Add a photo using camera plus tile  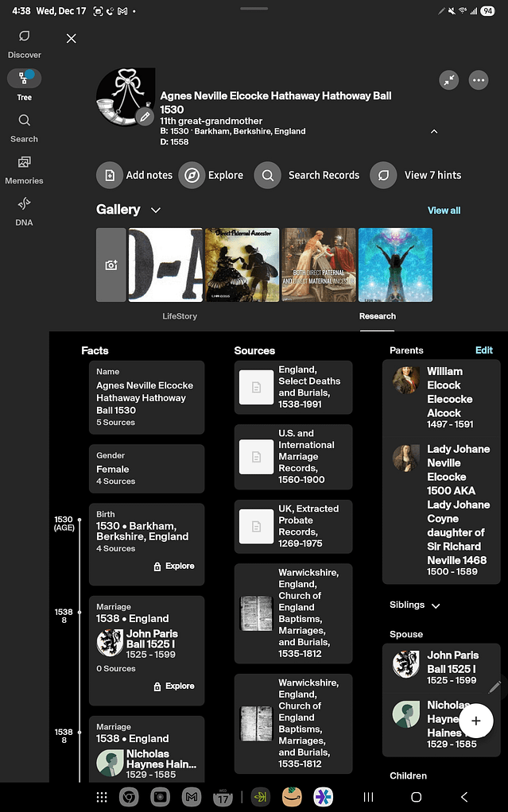click(x=111, y=265)
